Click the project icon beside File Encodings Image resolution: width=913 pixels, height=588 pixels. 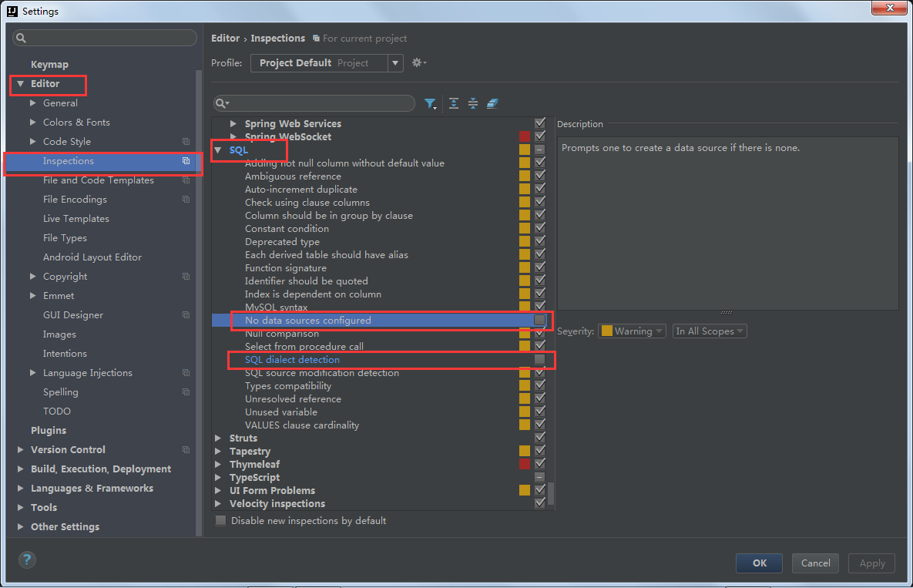(186, 199)
